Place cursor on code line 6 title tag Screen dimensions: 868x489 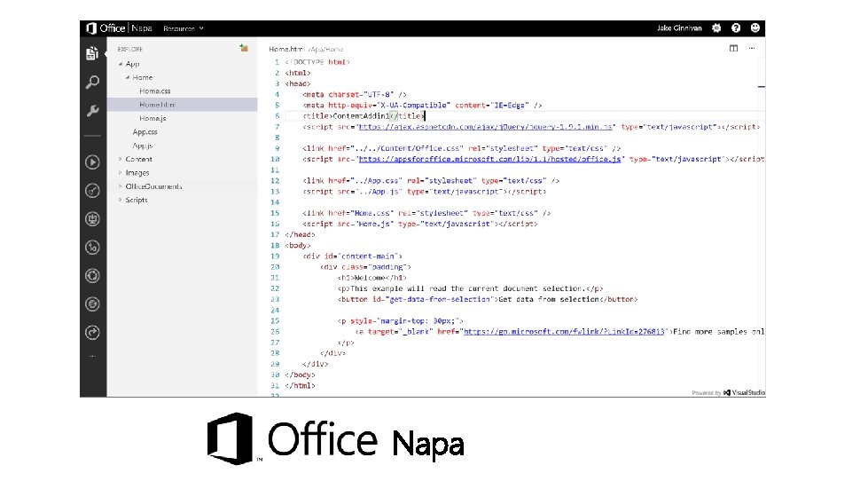pos(364,115)
